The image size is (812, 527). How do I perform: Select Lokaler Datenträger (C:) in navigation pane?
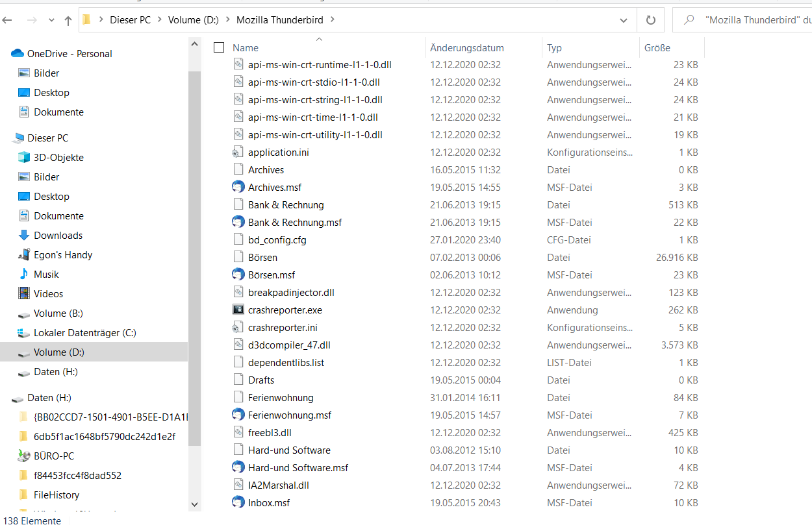pyautogui.click(x=84, y=332)
